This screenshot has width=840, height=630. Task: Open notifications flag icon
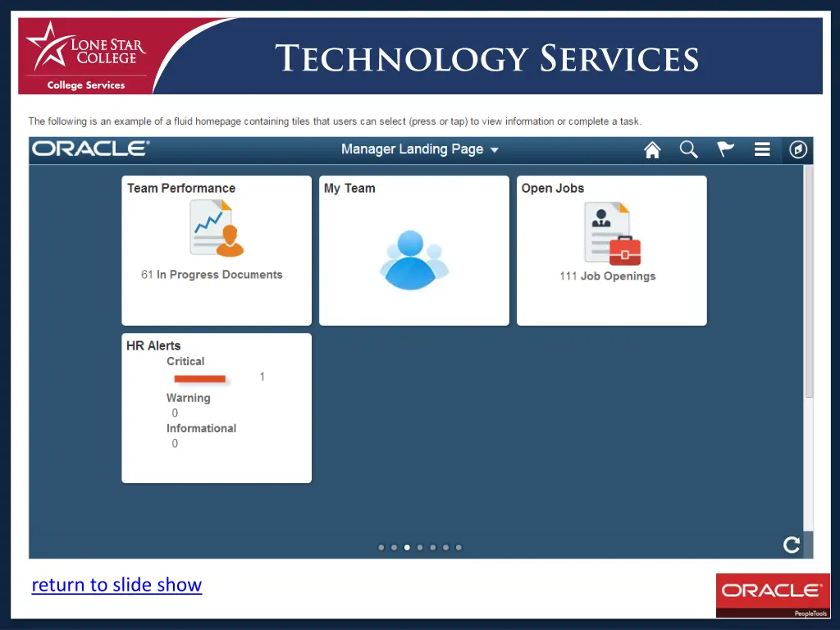(x=725, y=149)
